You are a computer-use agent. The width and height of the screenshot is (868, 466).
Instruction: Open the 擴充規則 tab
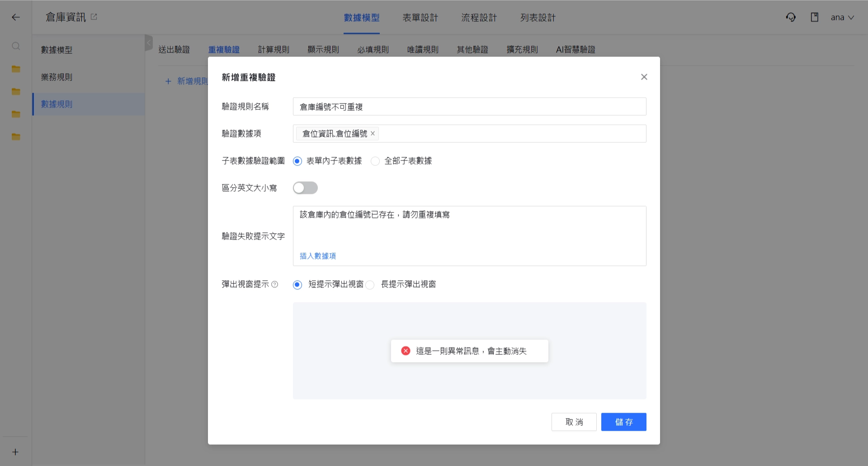522,49
